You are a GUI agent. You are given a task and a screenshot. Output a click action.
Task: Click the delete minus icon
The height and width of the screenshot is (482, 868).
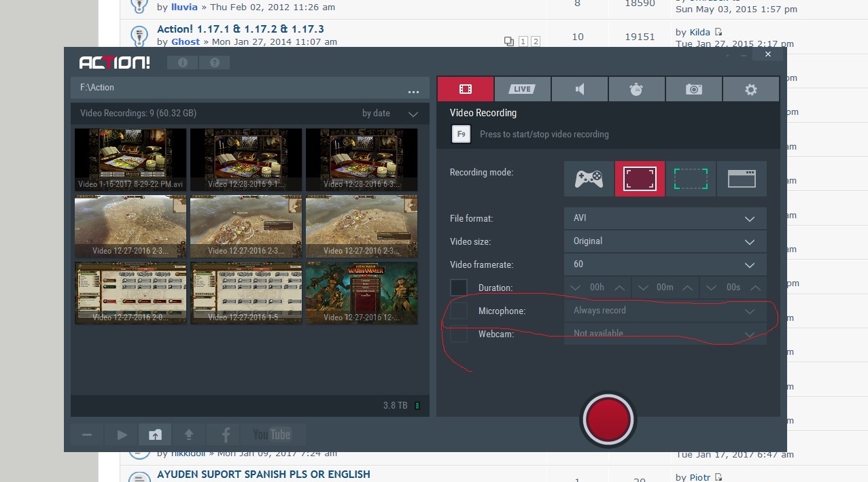tap(87, 434)
